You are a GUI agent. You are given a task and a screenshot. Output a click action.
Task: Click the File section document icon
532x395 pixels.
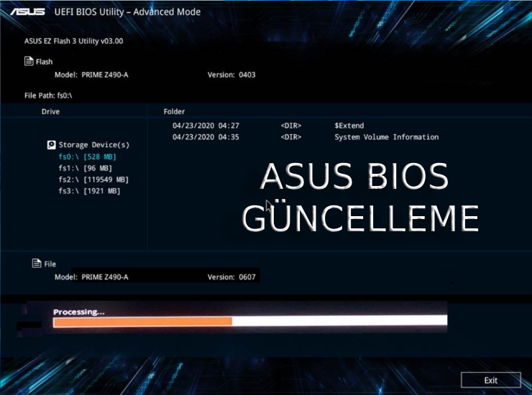click(37, 264)
